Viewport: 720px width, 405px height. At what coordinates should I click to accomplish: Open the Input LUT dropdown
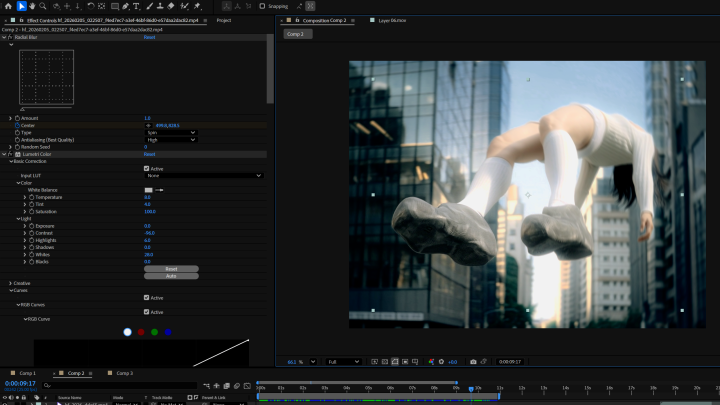pyautogui.click(x=203, y=175)
